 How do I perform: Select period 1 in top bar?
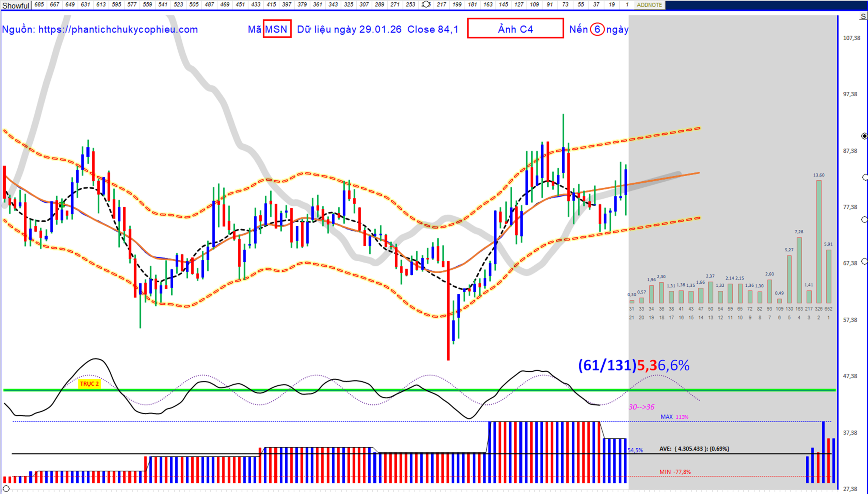pos(627,5)
